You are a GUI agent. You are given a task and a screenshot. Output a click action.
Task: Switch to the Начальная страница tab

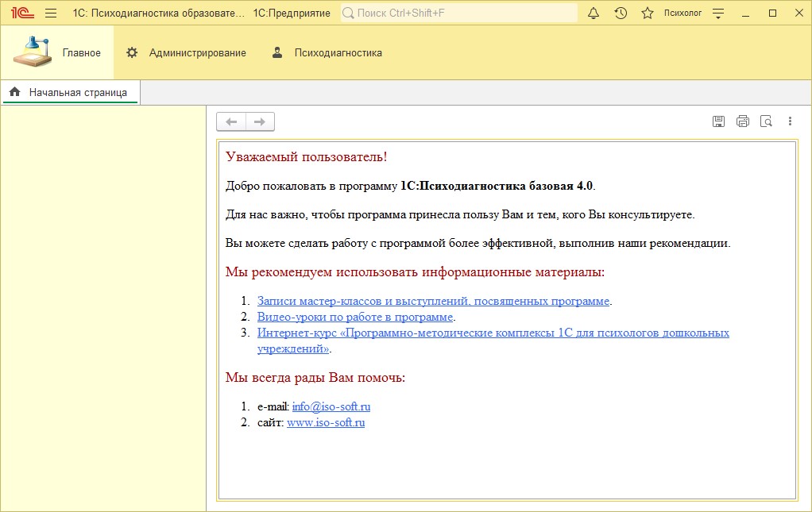pyautogui.click(x=71, y=93)
